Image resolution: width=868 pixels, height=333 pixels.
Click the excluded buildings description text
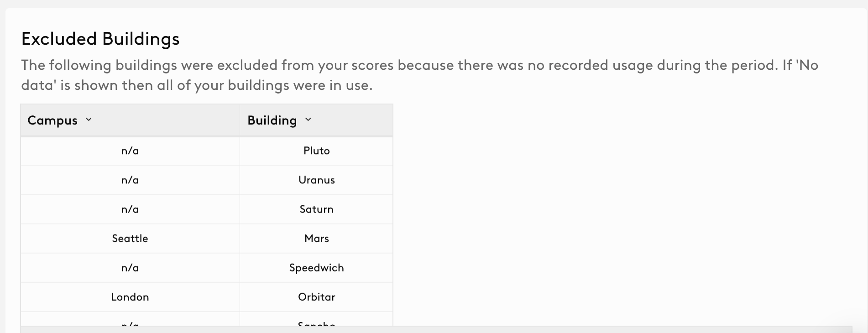420,75
